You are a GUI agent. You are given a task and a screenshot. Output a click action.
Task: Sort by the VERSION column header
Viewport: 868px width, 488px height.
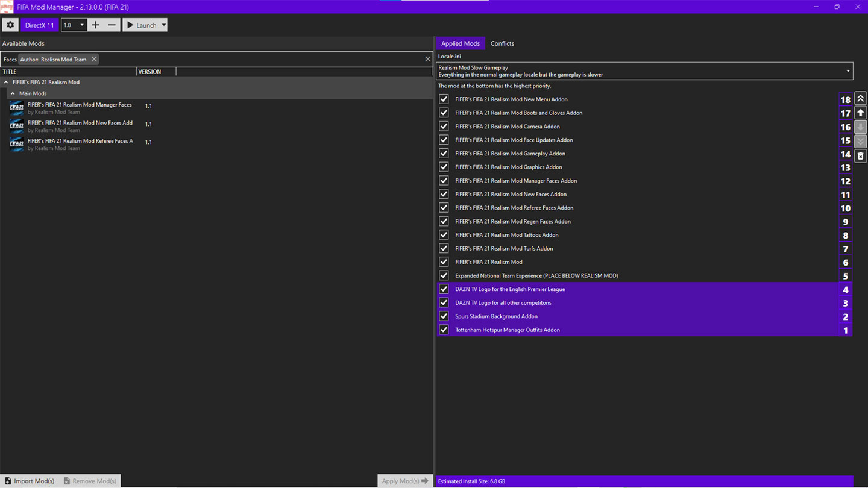pyautogui.click(x=157, y=71)
